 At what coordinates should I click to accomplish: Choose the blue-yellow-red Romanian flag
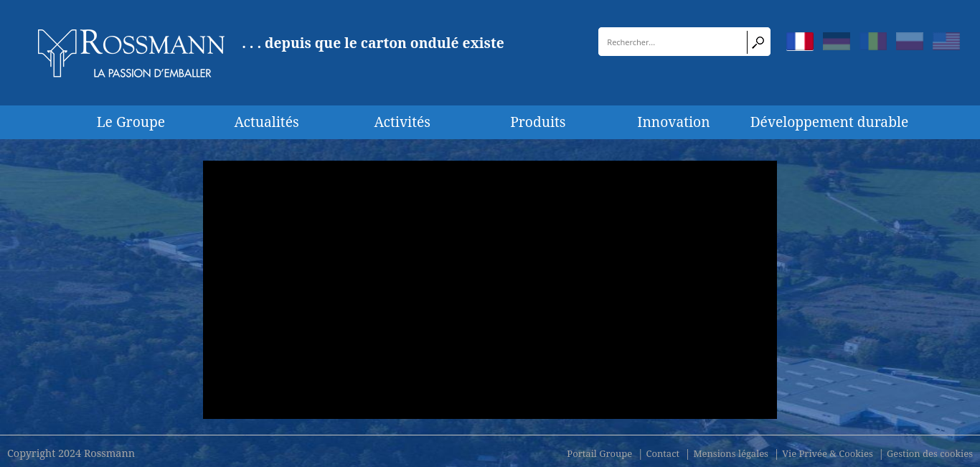point(873,42)
